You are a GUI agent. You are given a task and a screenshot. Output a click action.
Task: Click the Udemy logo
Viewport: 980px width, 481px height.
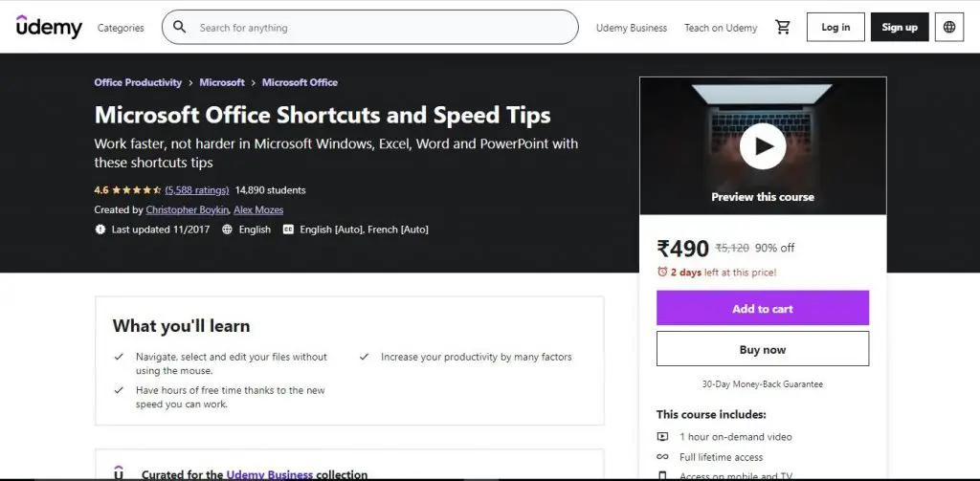(x=49, y=27)
